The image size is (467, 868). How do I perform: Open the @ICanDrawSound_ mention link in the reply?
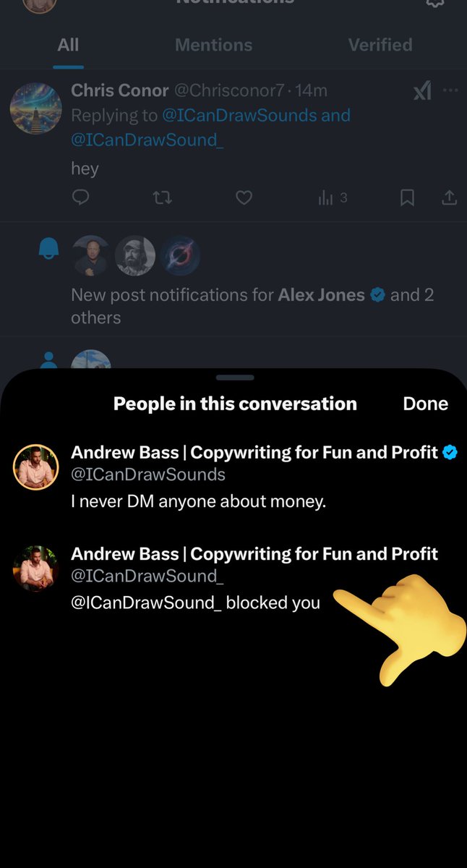[x=147, y=140]
